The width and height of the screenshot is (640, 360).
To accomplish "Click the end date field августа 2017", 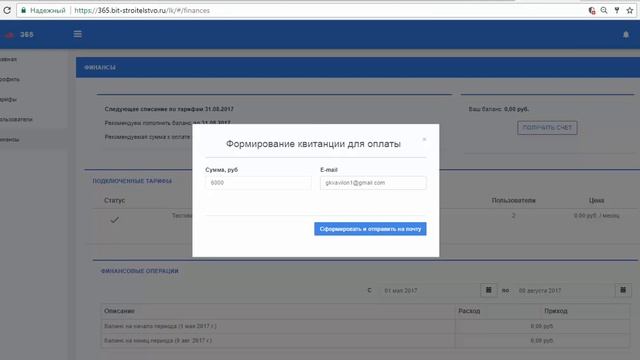I will click(x=564, y=291).
